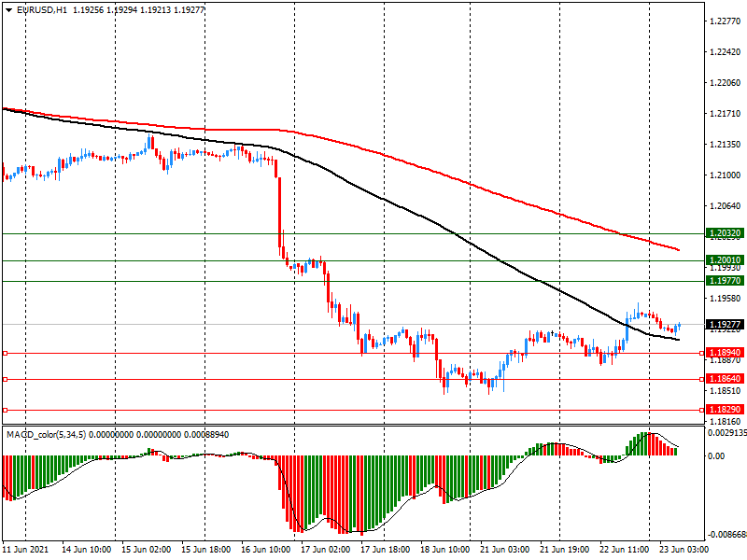Click the 17 Jun 18:00 time label
The image size is (747, 560).
(x=385, y=549)
